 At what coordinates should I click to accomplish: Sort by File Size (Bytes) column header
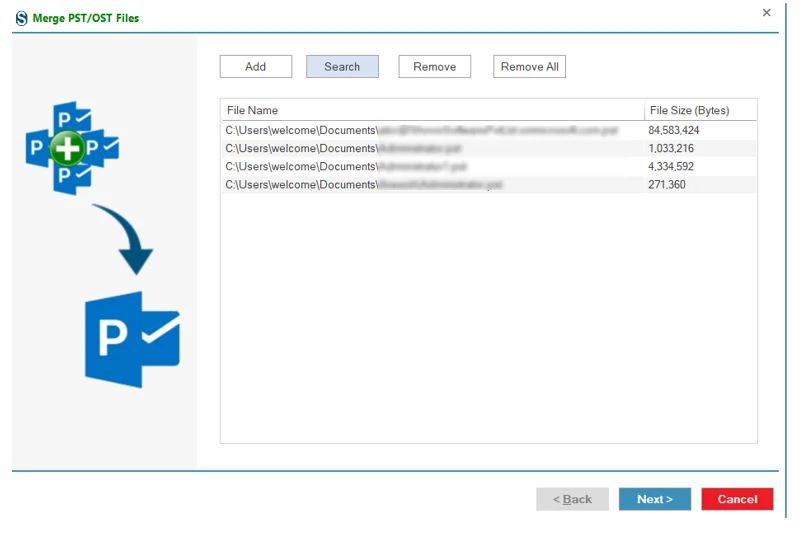pos(700,110)
